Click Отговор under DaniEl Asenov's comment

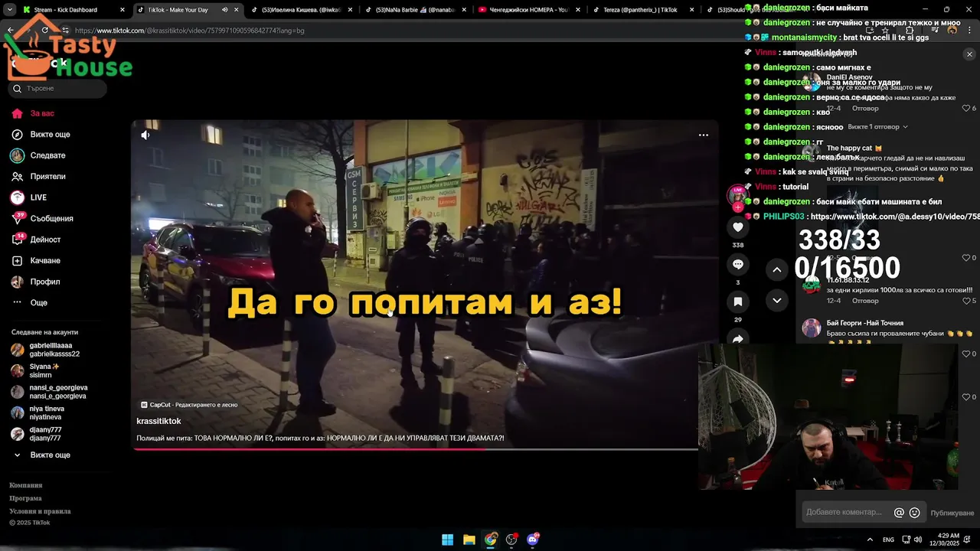click(x=865, y=109)
